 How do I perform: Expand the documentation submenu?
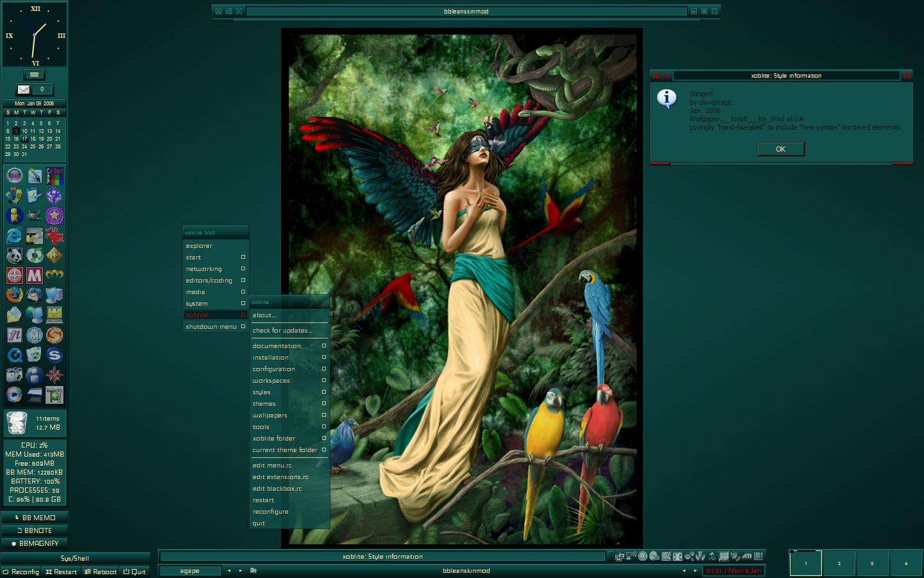coord(289,346)
